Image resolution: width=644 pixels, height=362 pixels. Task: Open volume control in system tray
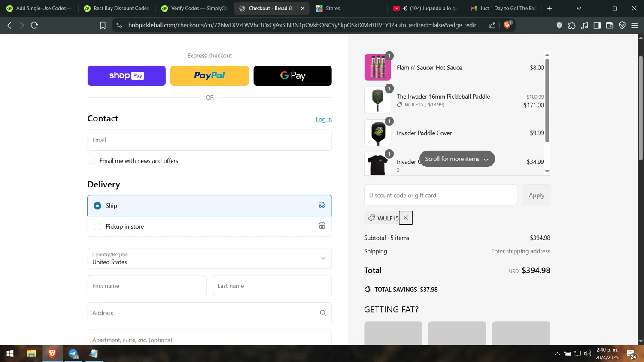pos(588,354)
